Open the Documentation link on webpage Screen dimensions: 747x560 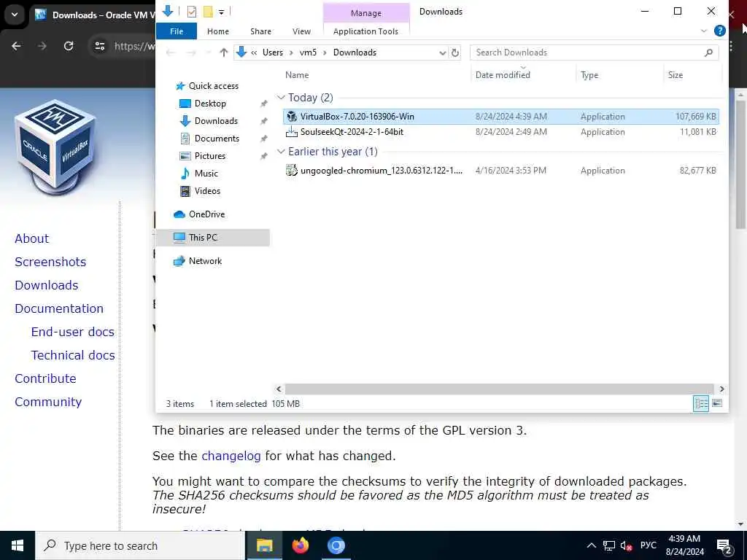coord(59,308)
